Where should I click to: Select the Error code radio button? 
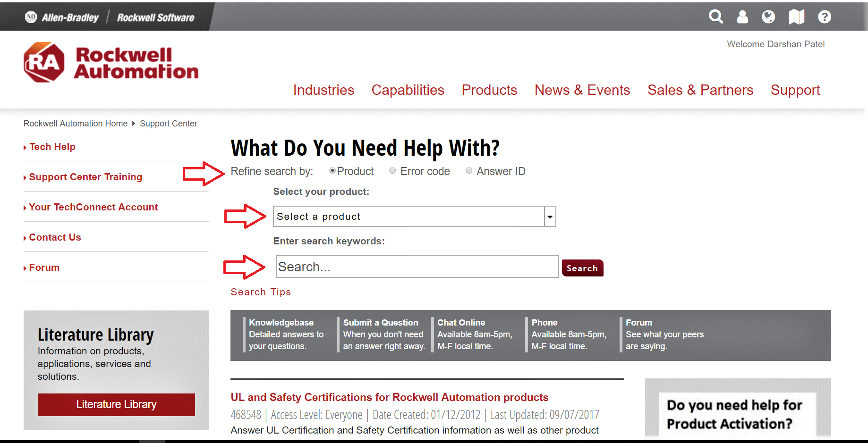(392, 171)
